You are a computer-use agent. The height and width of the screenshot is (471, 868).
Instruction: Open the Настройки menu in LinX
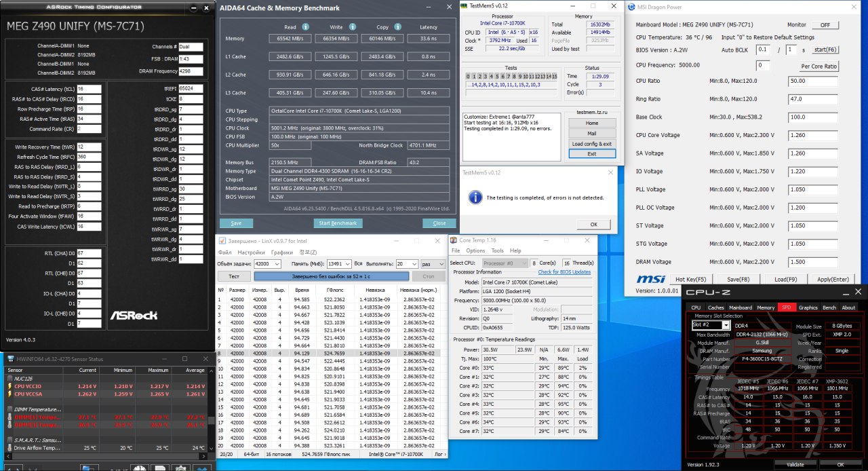click(x=250, y=252)
